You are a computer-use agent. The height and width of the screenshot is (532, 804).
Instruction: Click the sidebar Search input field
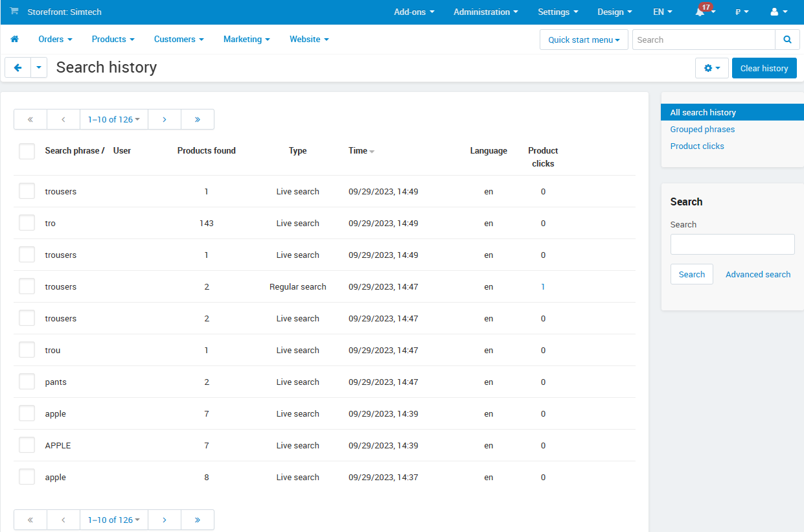[x=732, y=244]
